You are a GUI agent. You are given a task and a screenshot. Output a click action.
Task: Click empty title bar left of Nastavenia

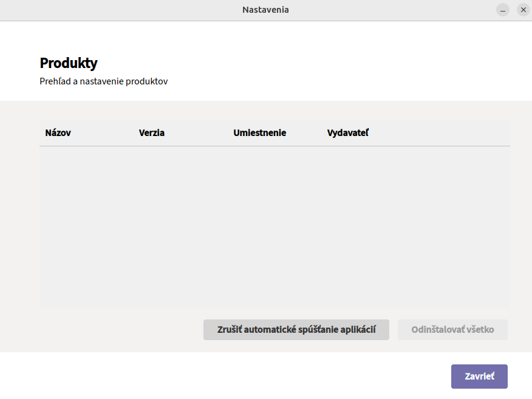(121, 10)
